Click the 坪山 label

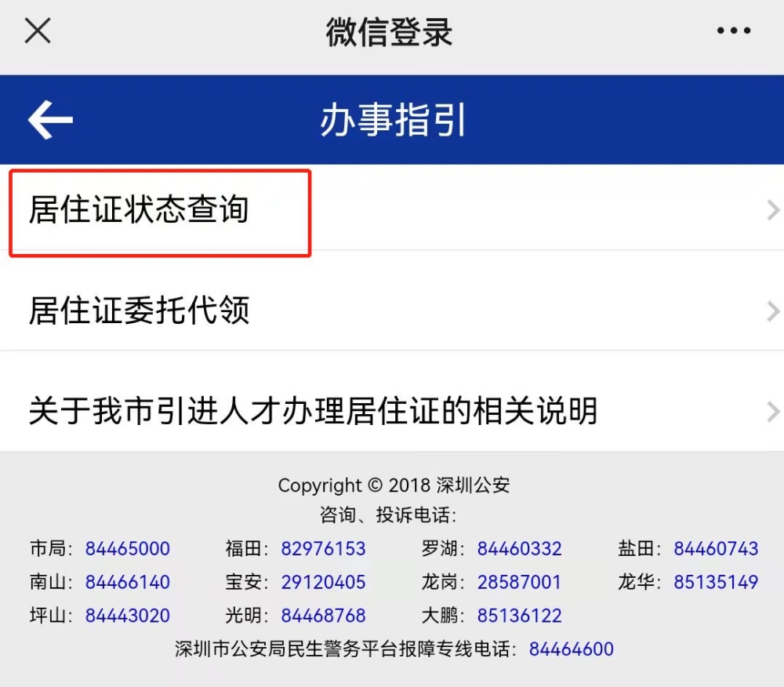point(51,616)
